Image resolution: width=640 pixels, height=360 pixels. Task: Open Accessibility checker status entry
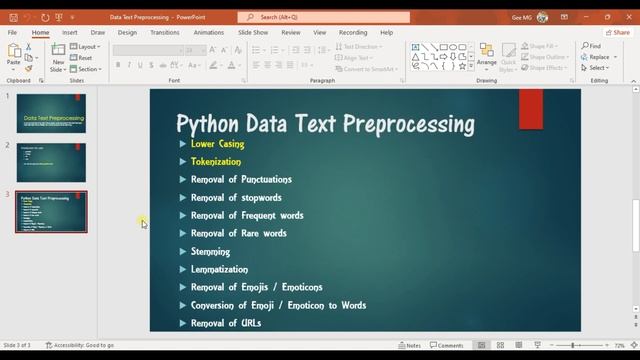[x=80, y=345]
